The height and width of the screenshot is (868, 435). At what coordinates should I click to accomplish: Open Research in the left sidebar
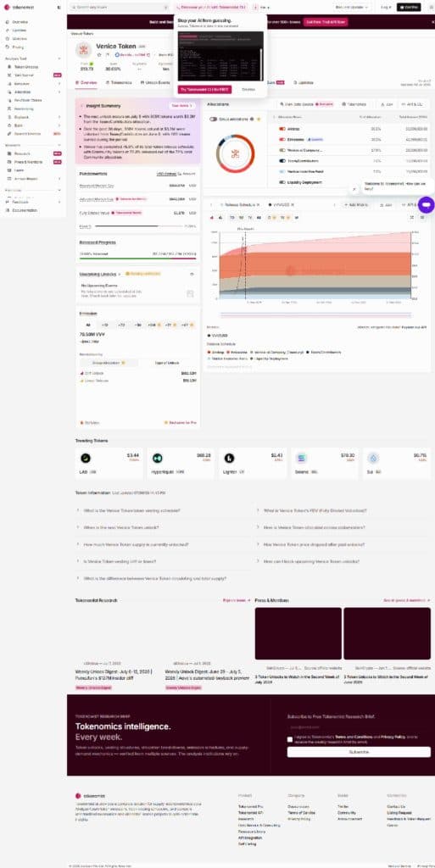(x=22, y=153)
